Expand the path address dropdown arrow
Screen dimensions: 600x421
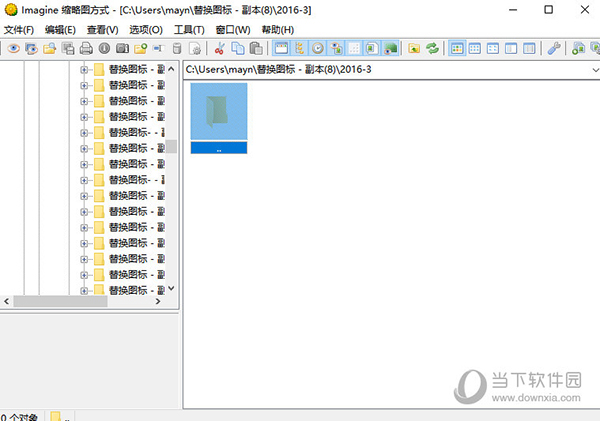[595, 70]
